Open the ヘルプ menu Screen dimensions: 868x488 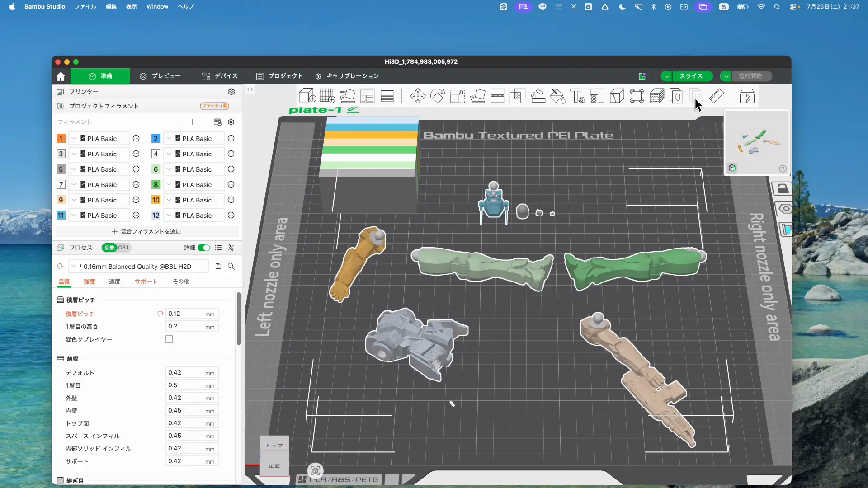tap(186, 6)
